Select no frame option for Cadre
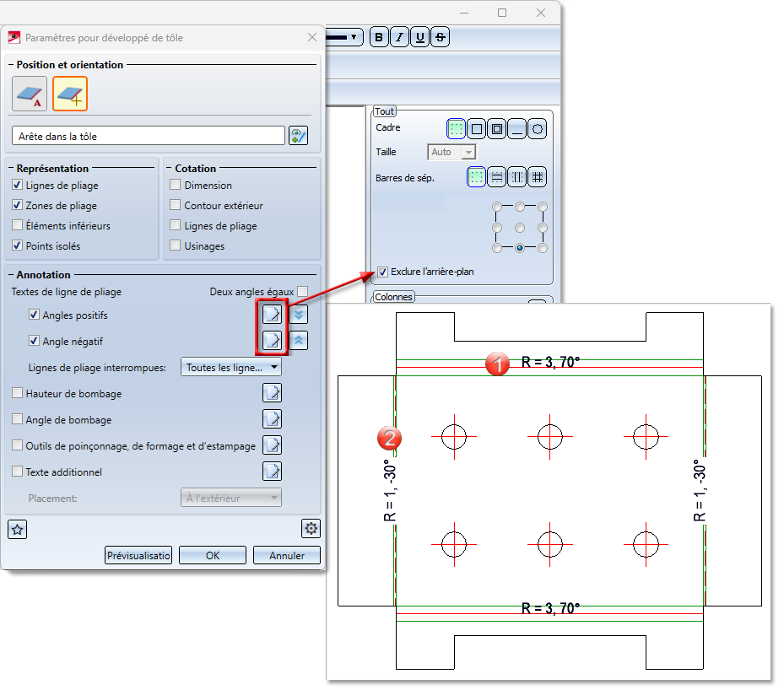The width and height of the screenshot is (784, 690). coord(456,129)
